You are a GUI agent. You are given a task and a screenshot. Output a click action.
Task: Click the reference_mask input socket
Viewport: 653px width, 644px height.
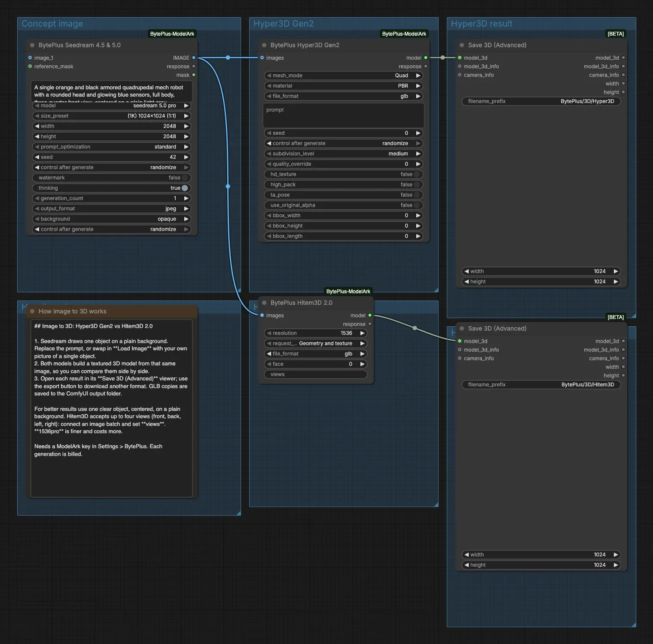pos(30,66)
